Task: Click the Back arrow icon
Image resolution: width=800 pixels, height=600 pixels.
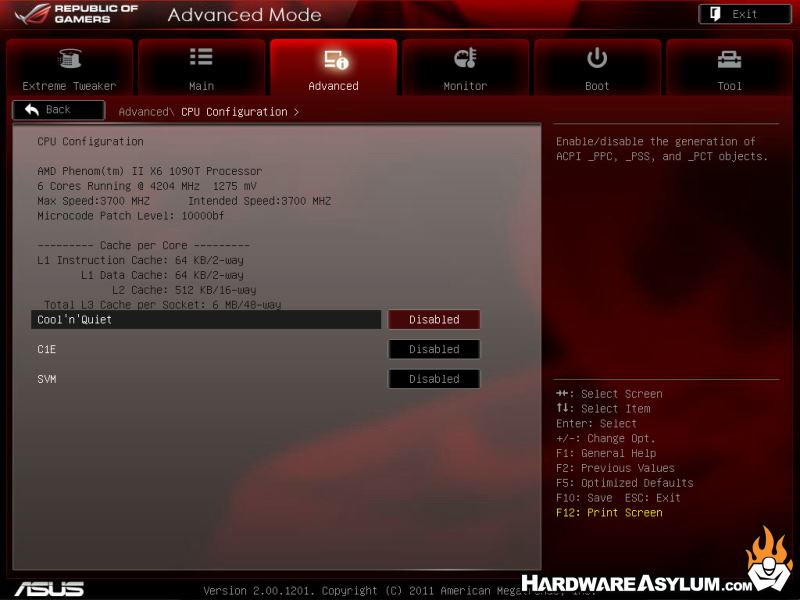Action: [32, 110]
